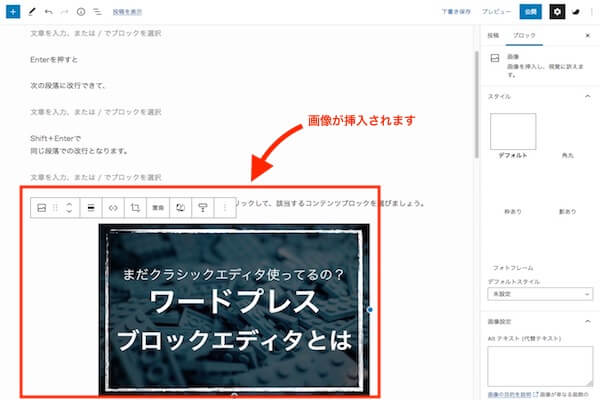Redo with the grayed forward arrow icon
600x400 pixels.
64,12
